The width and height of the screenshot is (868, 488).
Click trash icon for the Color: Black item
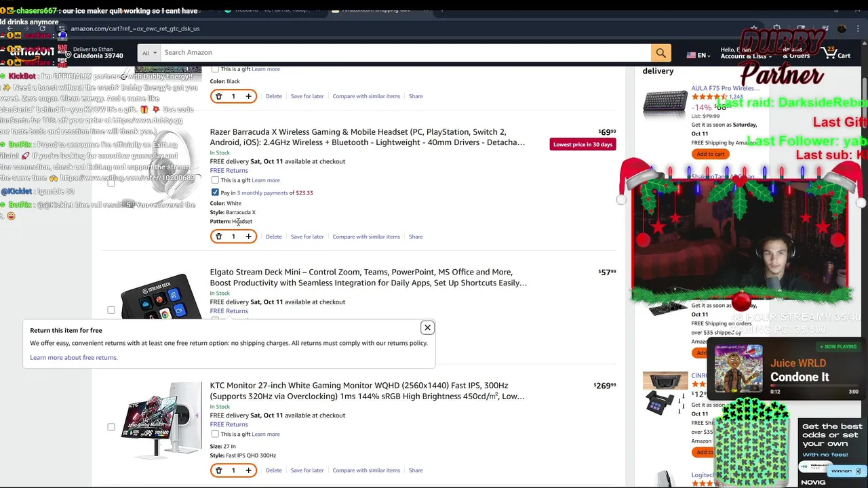pyautogui.click(x=218, y=96)
